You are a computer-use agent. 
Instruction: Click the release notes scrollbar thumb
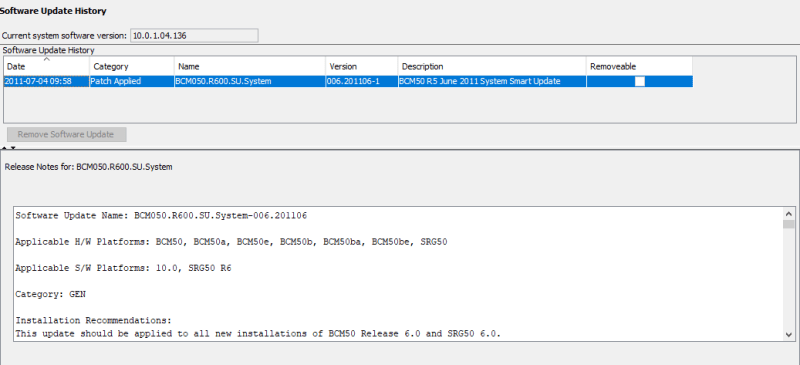pyautogui.click(x=789, y=224)
